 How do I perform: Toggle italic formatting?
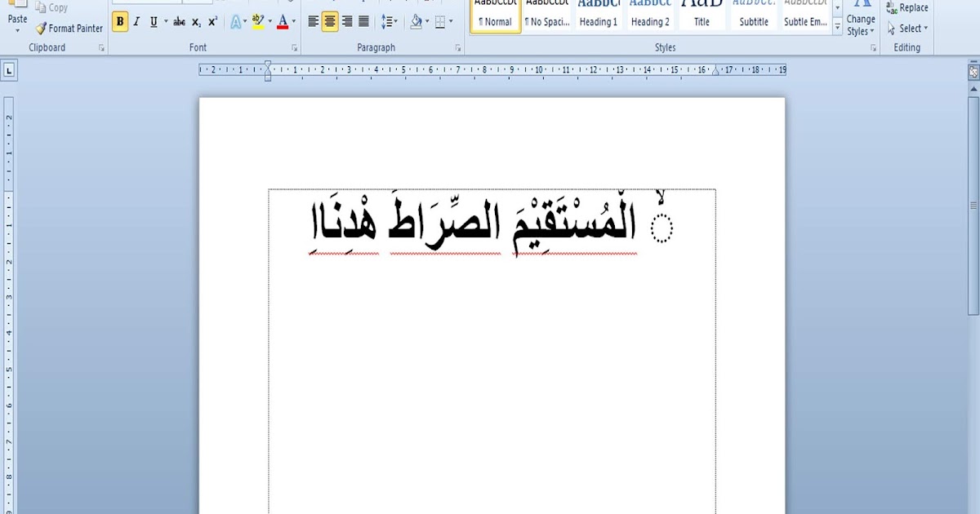tap(136, 21)
